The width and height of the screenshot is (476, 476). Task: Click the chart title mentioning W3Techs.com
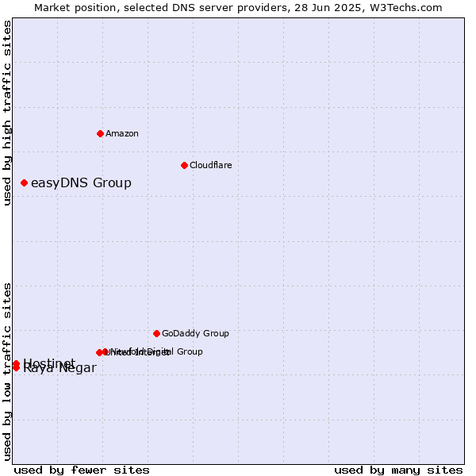(238, 8)
